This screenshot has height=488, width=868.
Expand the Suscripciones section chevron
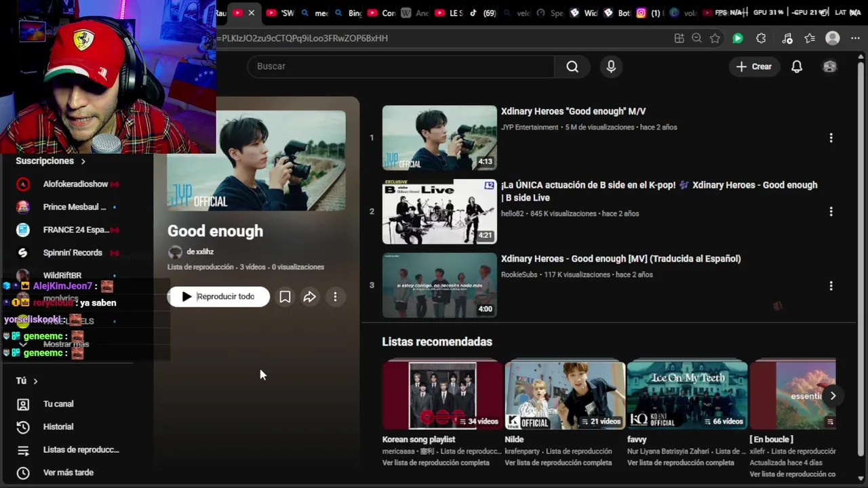pos(83,161)
